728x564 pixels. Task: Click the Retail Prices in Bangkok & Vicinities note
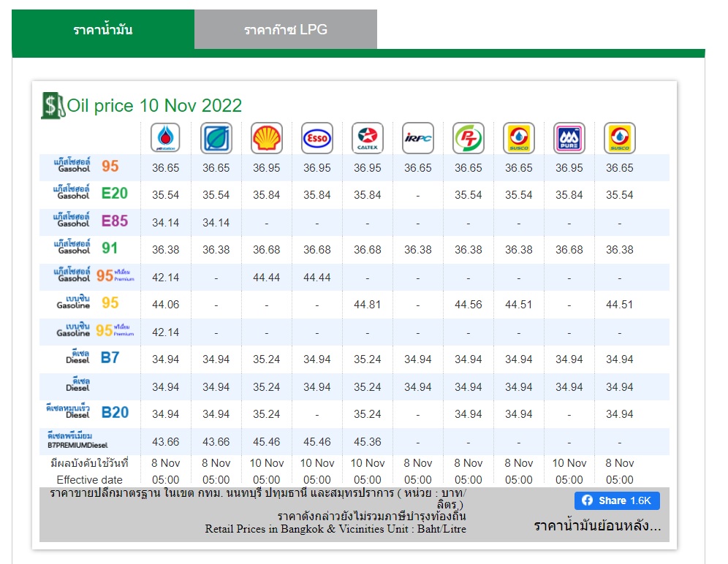[335, 529]
